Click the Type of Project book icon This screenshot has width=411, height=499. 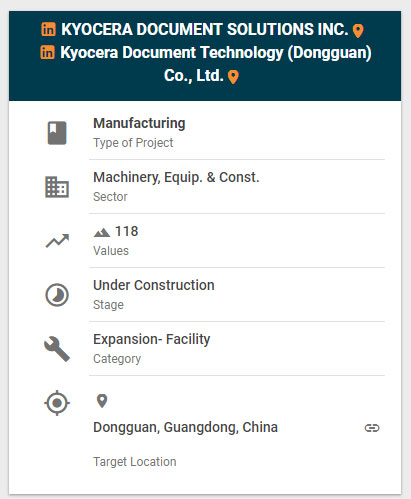pos(57,133)
